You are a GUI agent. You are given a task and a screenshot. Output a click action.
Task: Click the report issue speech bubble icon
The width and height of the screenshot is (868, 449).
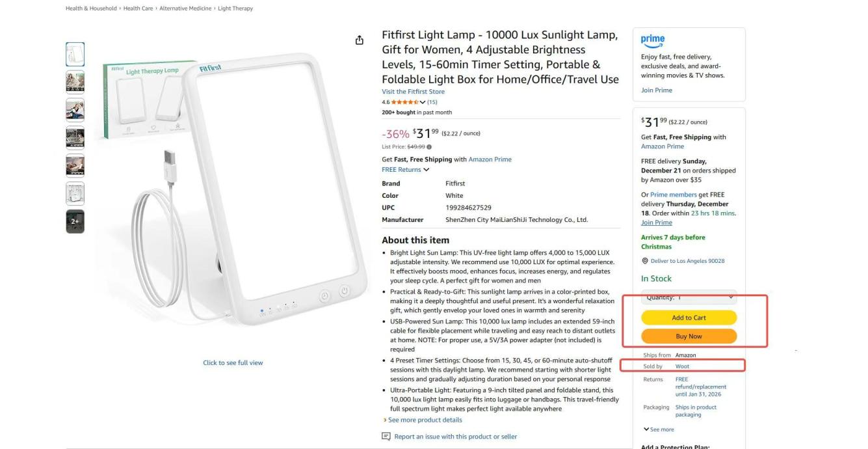(386, 437)
